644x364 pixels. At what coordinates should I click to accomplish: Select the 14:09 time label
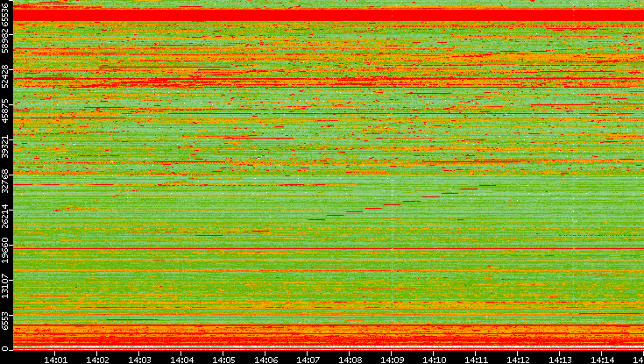(392, 360)
